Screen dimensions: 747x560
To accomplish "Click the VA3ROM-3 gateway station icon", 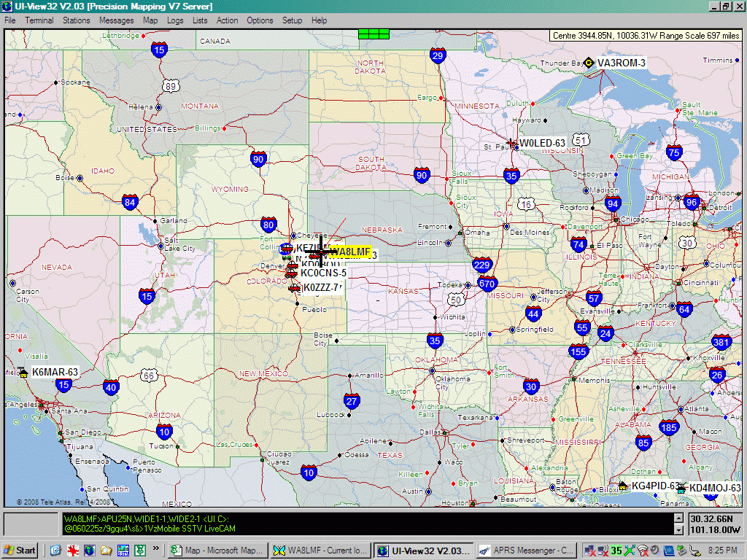I will 589,63.
